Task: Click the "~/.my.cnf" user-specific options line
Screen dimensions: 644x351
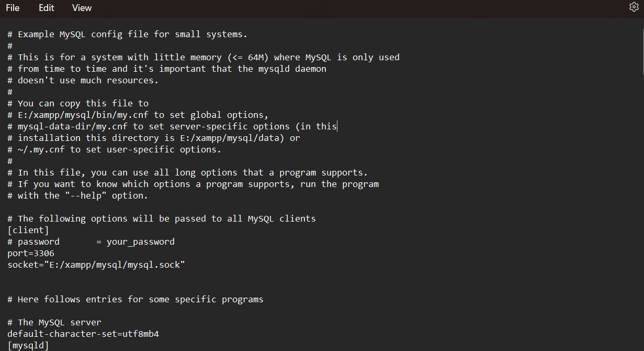Action: click(114, 149)
